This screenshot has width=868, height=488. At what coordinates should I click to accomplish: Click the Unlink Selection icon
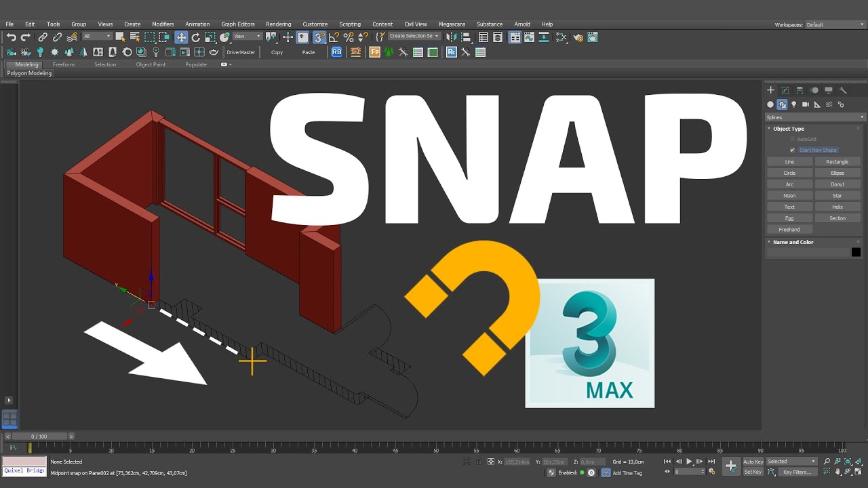pyautogui.click(x=58, y=37)
